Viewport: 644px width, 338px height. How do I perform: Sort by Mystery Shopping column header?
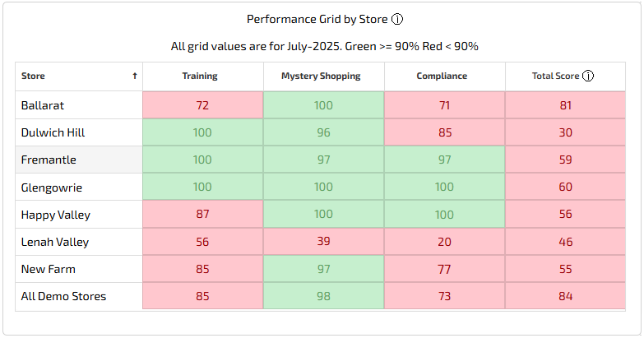point(321,76)
